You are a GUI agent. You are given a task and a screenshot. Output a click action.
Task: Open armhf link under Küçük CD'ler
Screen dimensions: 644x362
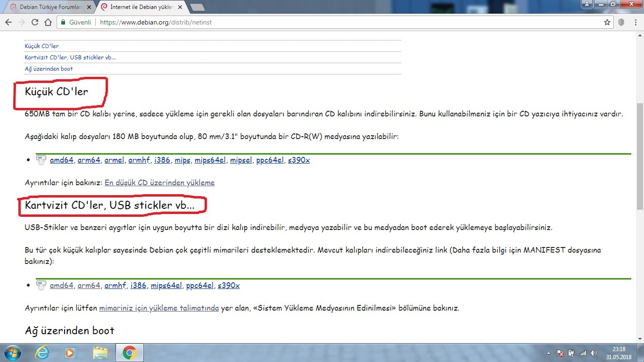pyautogui.click(x=139, y=160)
